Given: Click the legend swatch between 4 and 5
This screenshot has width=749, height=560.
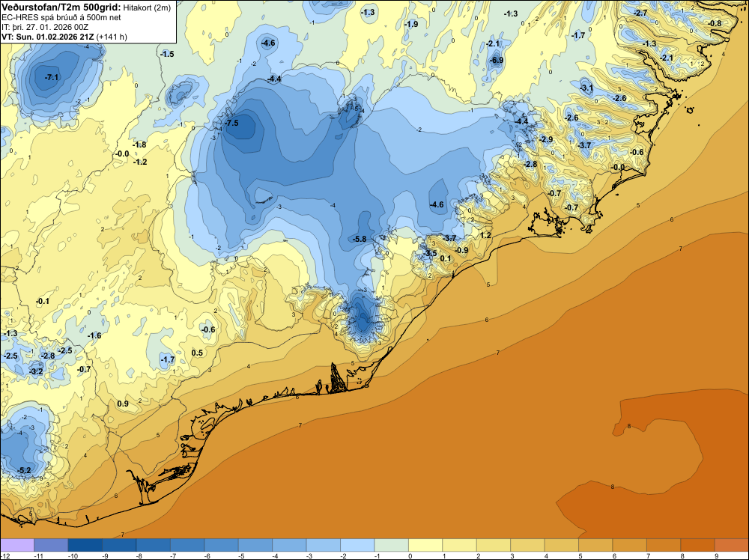Looking at the screenshot, I should click(561, 545).
